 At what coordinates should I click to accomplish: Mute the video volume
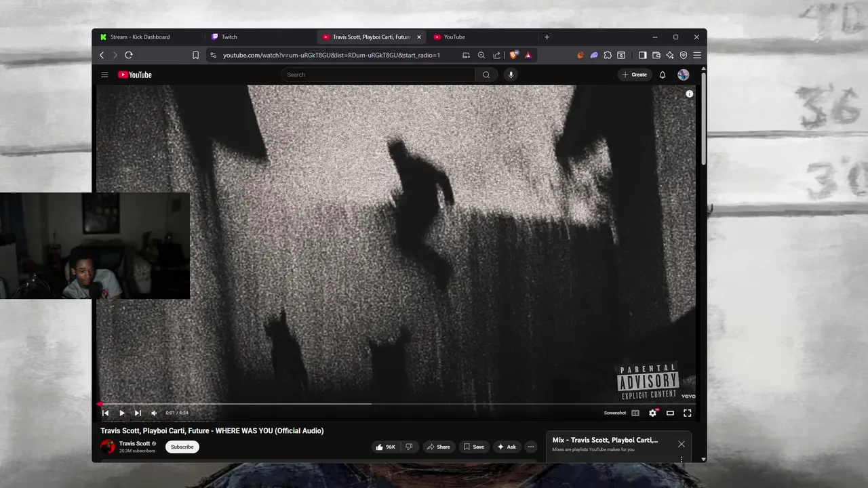(x=154, y=413)
